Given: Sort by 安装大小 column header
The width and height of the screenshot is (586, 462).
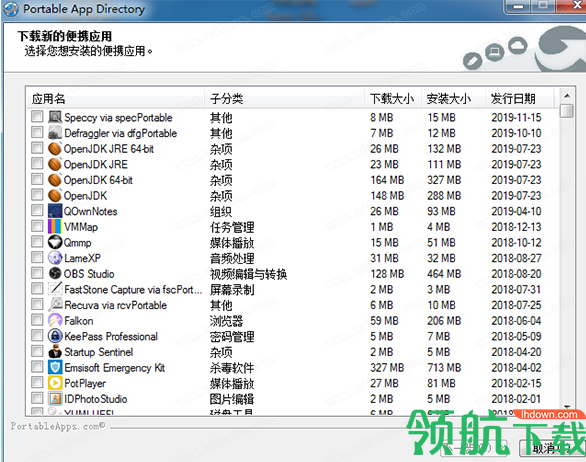Looking at the screenshot, I should click(x=453, y=99).
